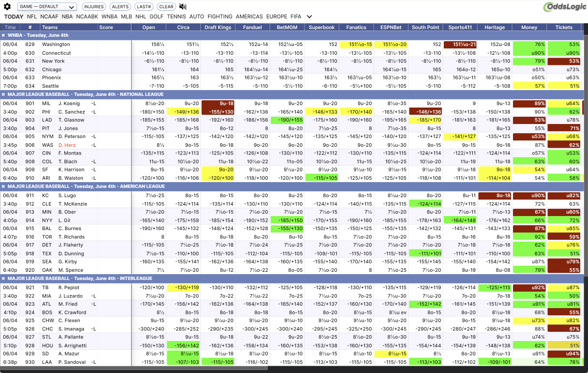This screenshot has height=373, width=588.
Task: Collapse the National League section via x icon
Action: point(3,94)
